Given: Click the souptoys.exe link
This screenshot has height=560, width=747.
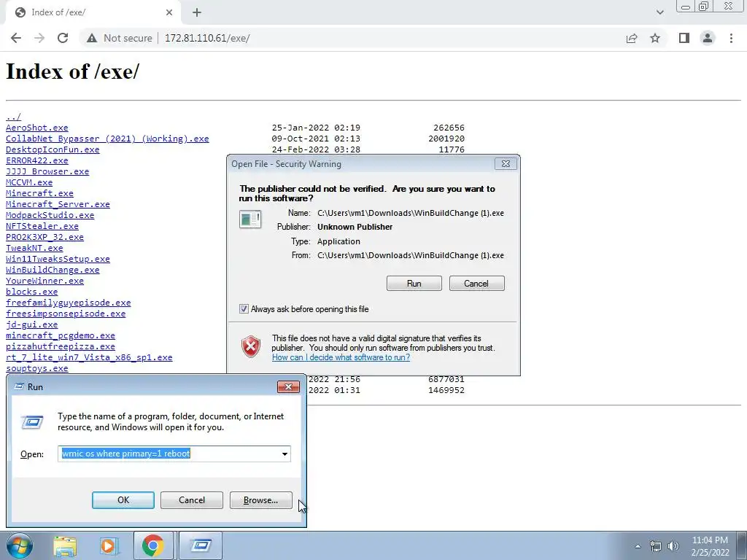Looking at the screenshot, I should coord(37,368).
